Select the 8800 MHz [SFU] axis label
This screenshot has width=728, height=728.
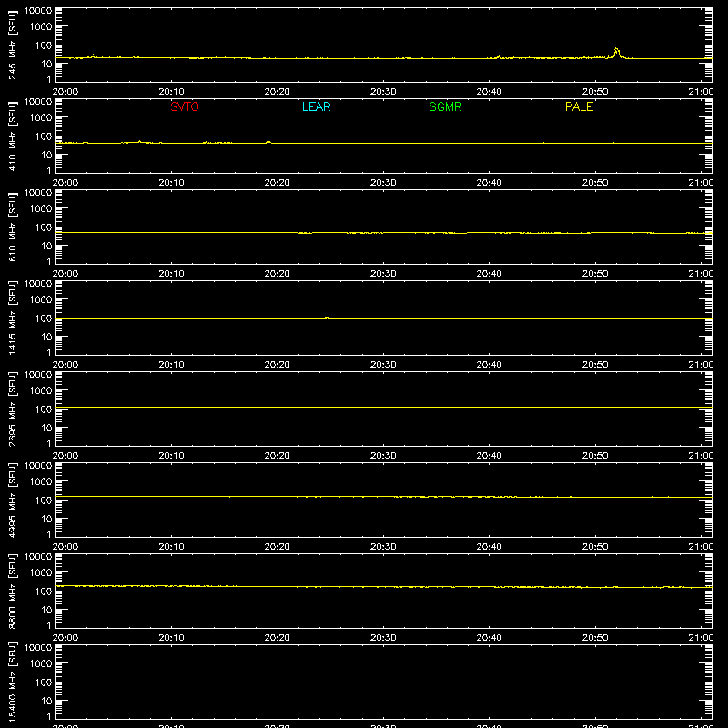click(x=12, y=591)
